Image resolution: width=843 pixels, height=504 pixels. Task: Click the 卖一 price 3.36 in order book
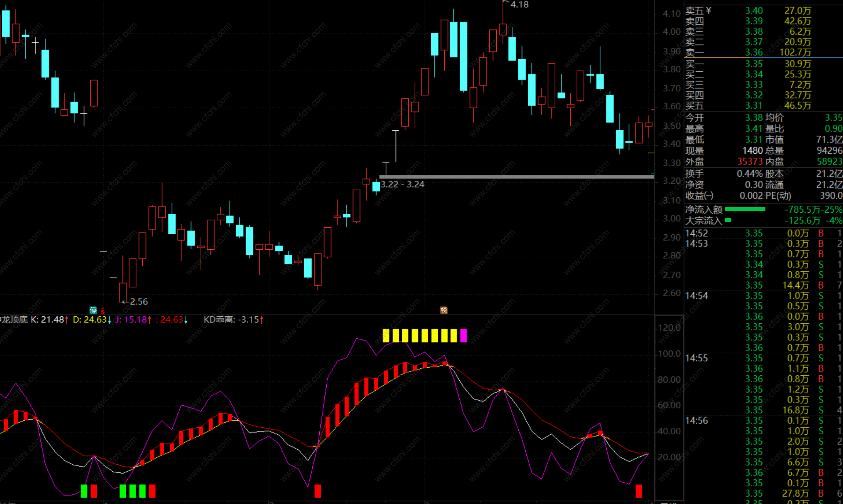coord(754,52)
